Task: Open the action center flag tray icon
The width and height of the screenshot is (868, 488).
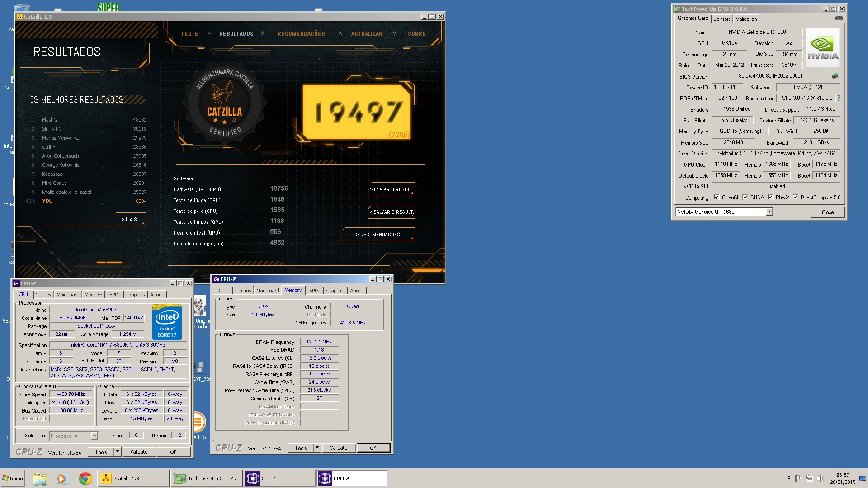Action: (798, 478)
